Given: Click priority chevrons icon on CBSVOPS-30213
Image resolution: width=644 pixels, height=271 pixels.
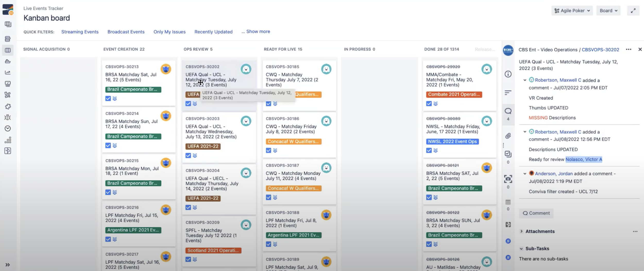Looking at the screenshot, I should click(x=115, y=99).
